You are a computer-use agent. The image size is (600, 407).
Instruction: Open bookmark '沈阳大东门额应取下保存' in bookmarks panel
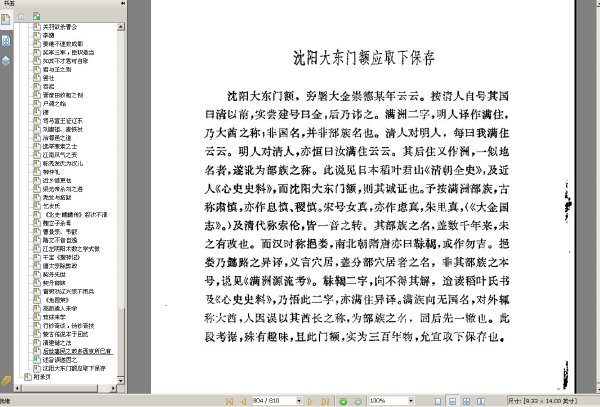(74, 368)
